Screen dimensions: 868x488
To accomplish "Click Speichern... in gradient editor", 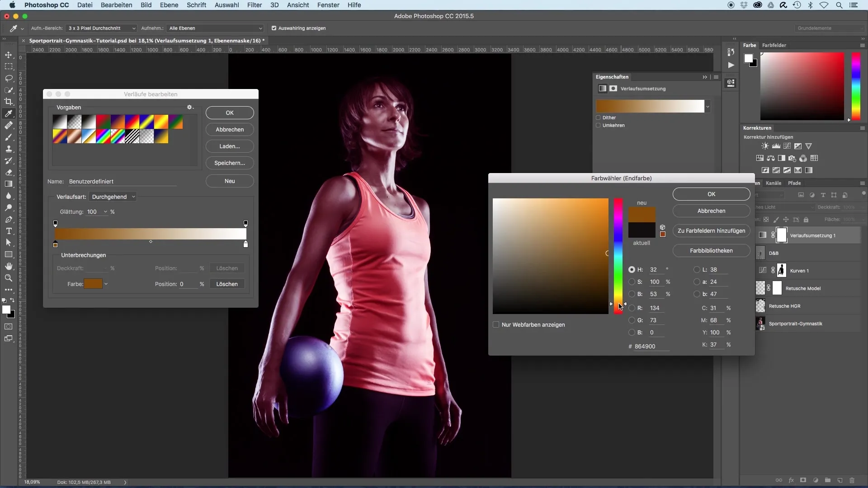I will point(230,163).
